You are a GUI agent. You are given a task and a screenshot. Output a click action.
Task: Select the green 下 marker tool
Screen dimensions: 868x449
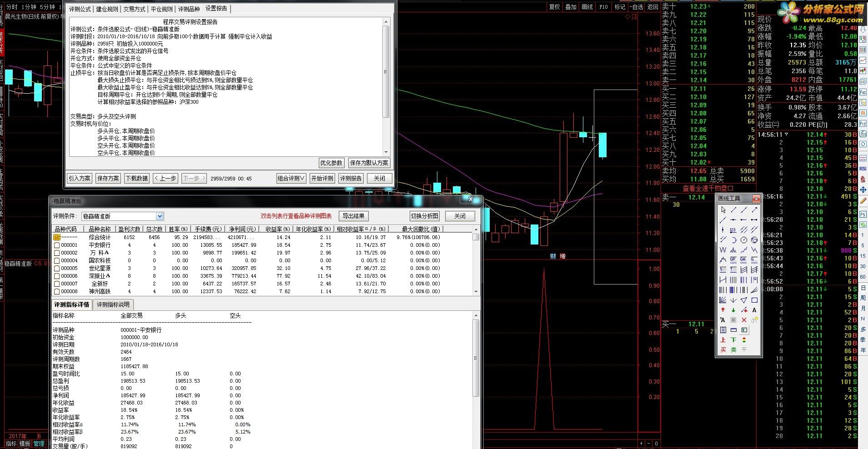(733, 339)
